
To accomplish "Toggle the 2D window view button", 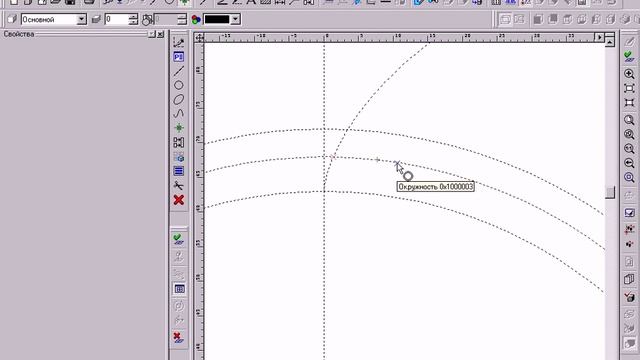I will [x=505, y=19].
